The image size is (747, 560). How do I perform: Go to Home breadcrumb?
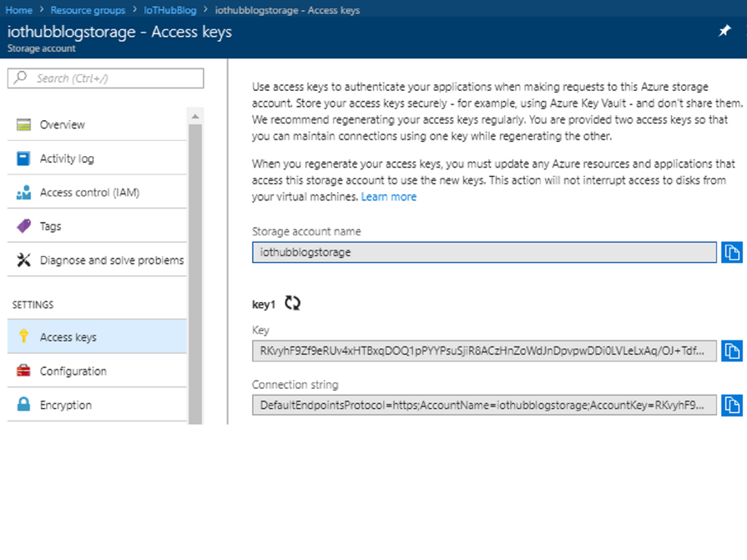pos(19,10)
